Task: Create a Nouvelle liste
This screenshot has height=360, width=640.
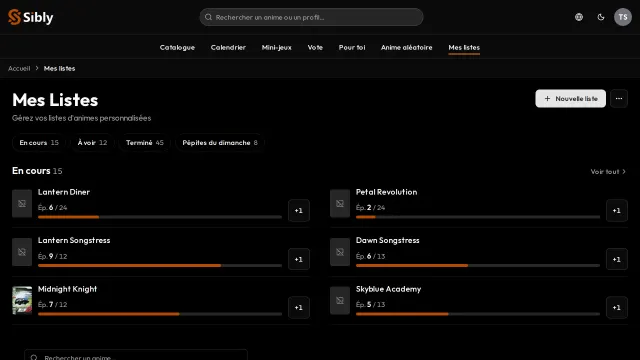Action: tap(571, 98)
